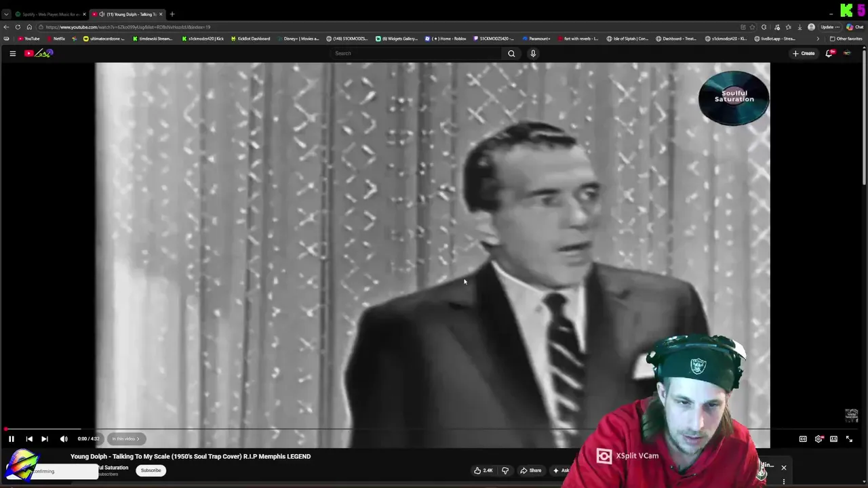Select the Young Dolph YouTube tab
This screenshot has width=868, height=488.
(127, 14)
